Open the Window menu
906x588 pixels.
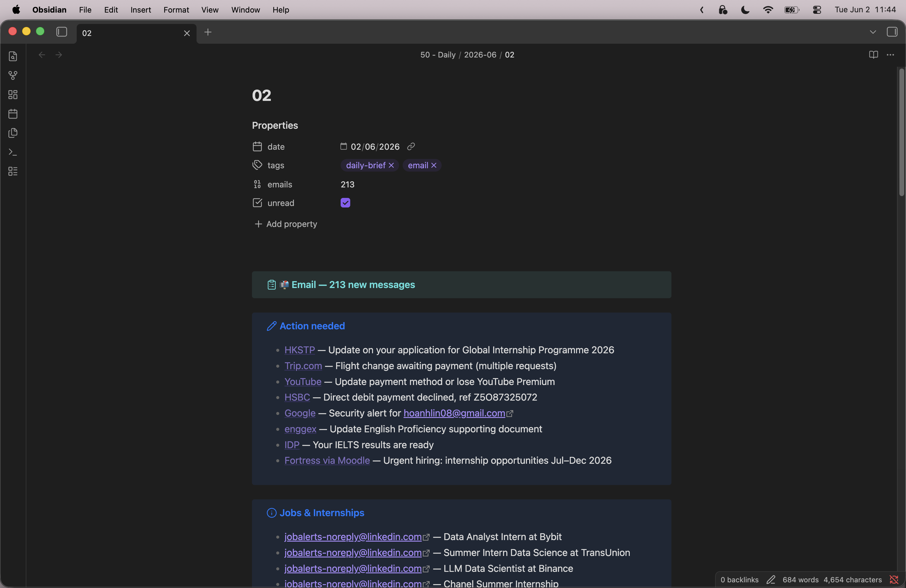pos(246,10)
